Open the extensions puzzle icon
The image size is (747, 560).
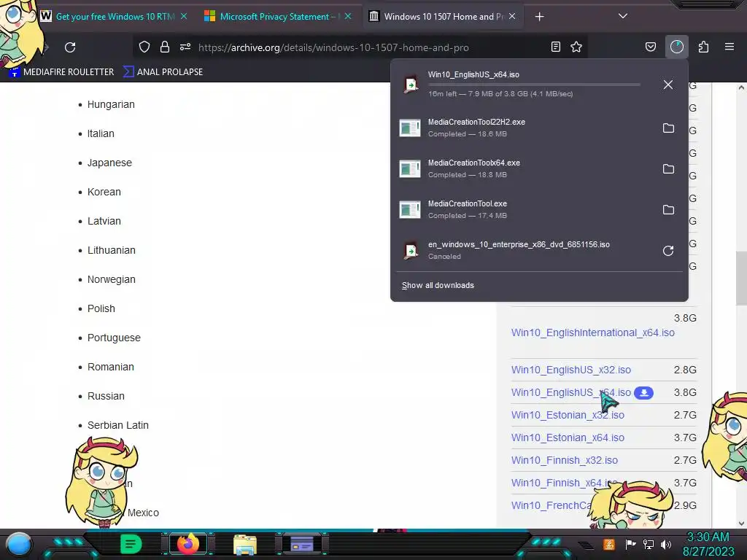(704, 47)
